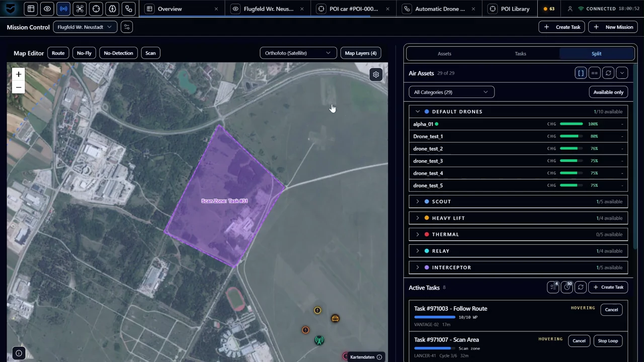Click the map info icon at bottom-left
This screenshot has width=644, height=362.
point(19,353)
